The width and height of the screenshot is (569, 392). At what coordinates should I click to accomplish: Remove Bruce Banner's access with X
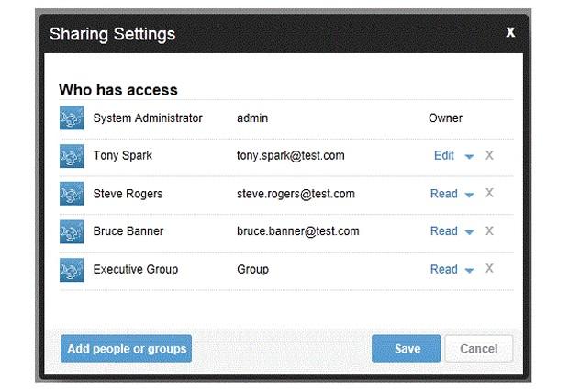(489, 230)
